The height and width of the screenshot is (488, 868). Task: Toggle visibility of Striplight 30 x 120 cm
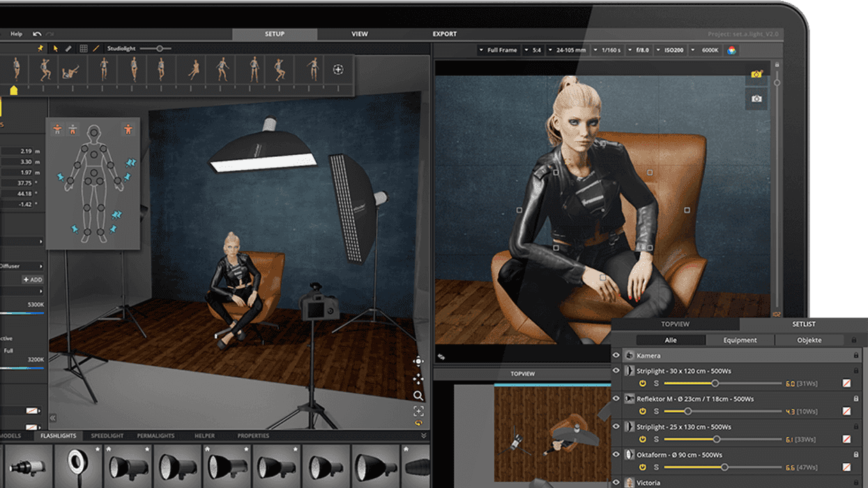pos(616,371)
